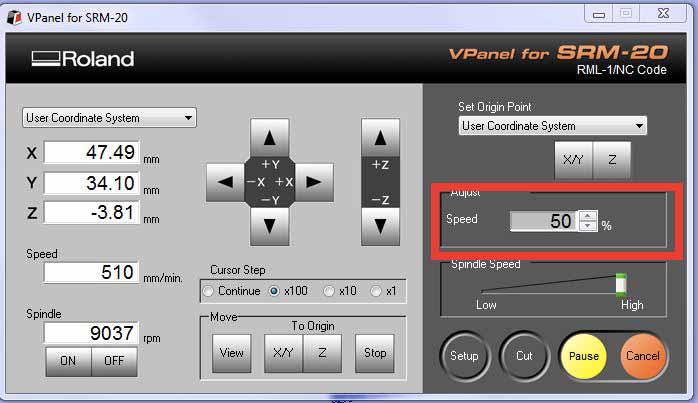The height and width of the screenshot is (403, 698).
Task: Jog the tool in -Y direction
Action: 269,226
